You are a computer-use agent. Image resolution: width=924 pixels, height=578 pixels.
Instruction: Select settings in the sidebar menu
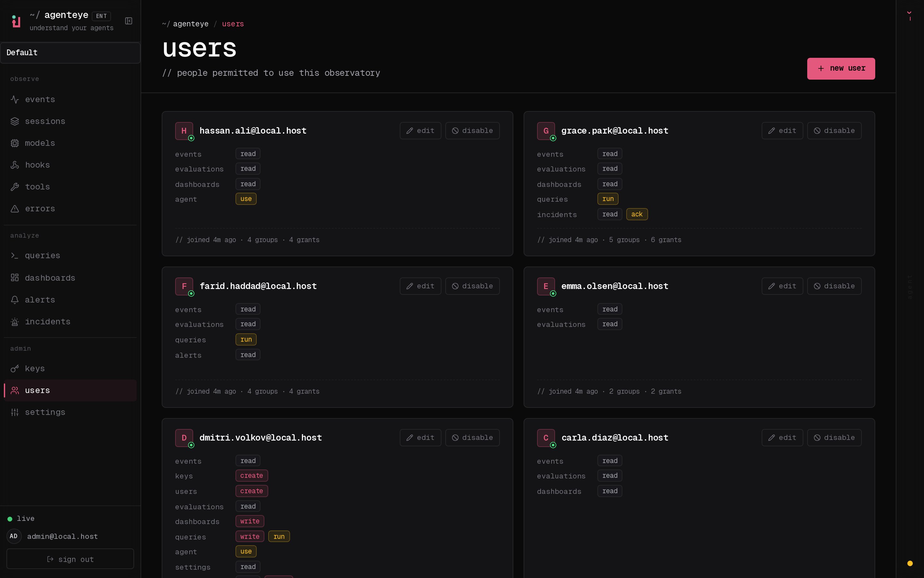(x=70, y=412)
